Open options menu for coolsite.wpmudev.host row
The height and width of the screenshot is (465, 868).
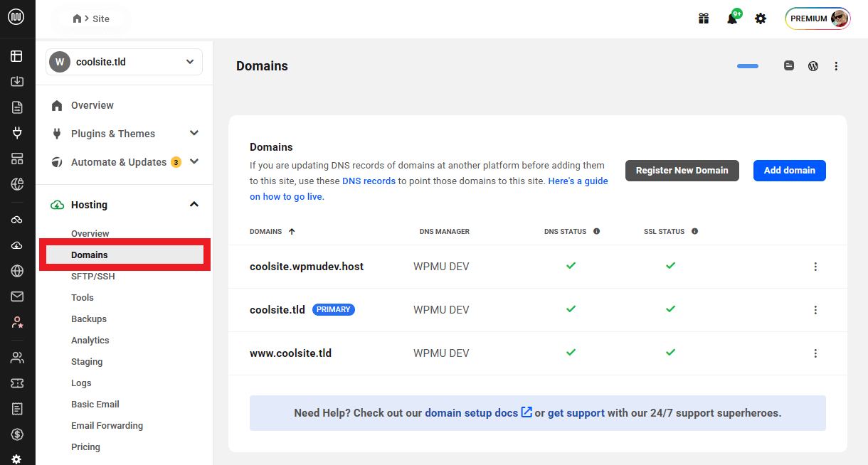815,267
